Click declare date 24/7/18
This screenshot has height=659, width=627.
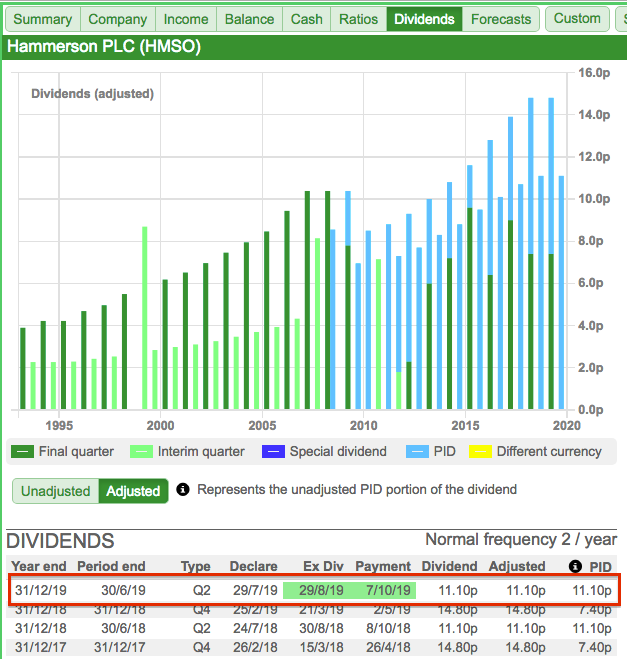pos(256,628)
